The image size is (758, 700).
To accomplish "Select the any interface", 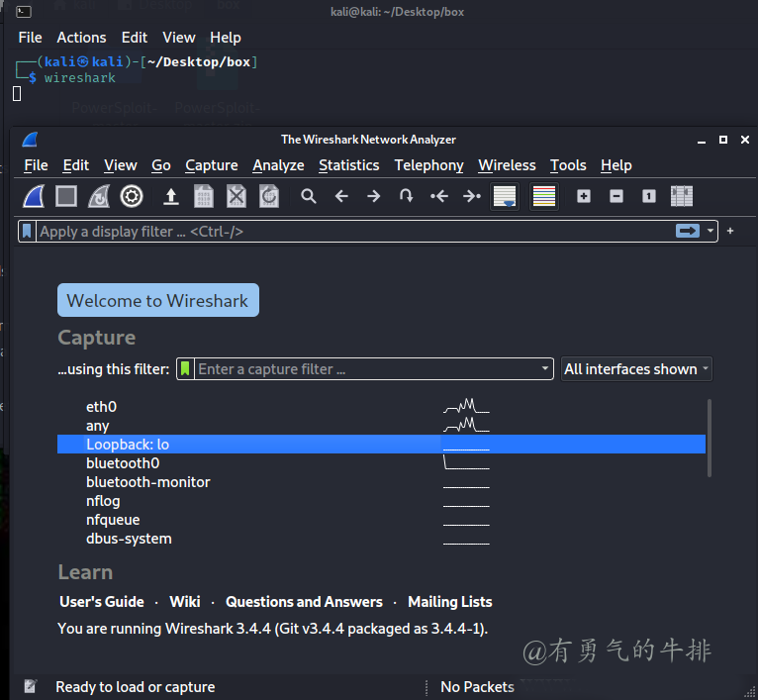I will (x=381, y=426).
